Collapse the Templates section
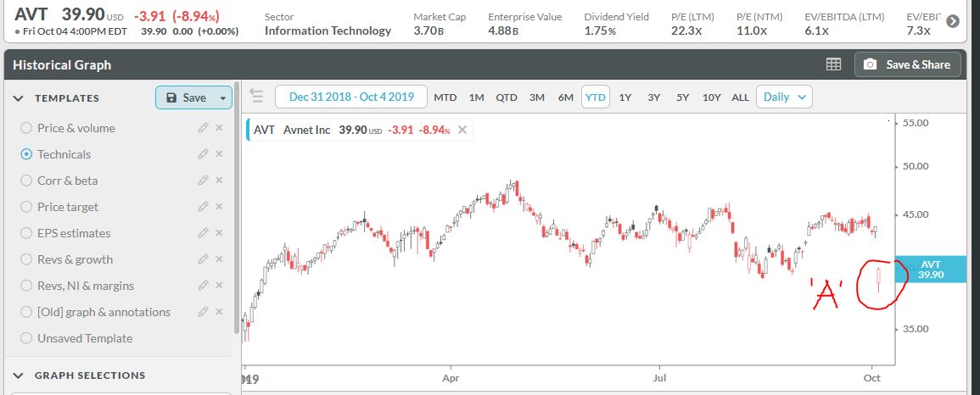 [x=19, y=98]
